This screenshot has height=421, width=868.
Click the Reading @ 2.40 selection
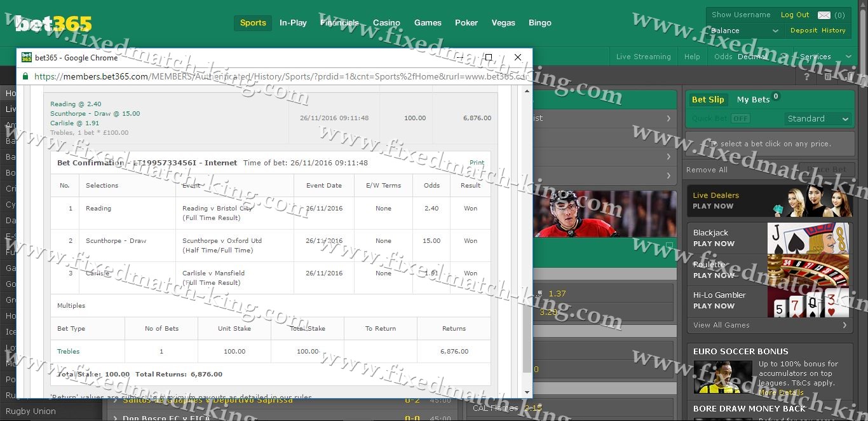click(76, 104)
